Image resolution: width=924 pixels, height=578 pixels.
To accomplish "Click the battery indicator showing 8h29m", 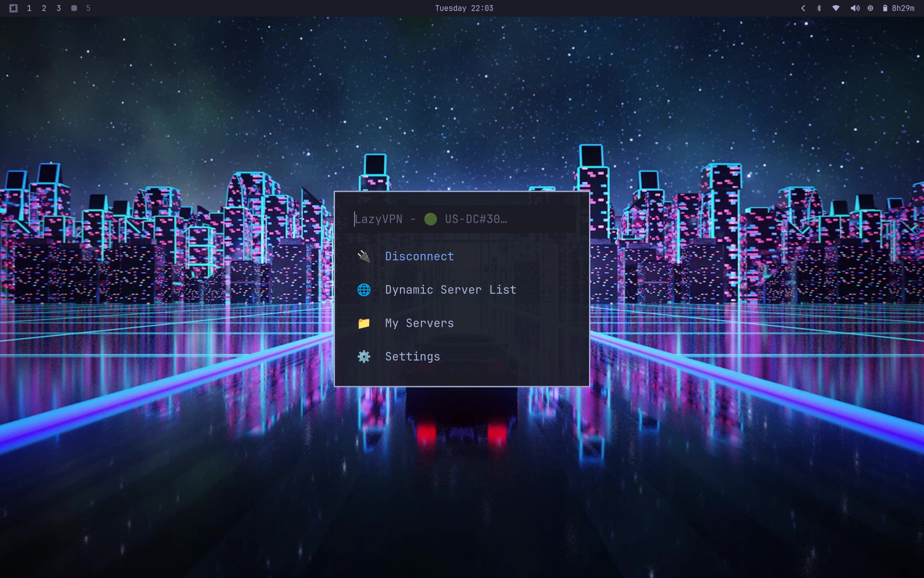I will (x=898, y=8).
